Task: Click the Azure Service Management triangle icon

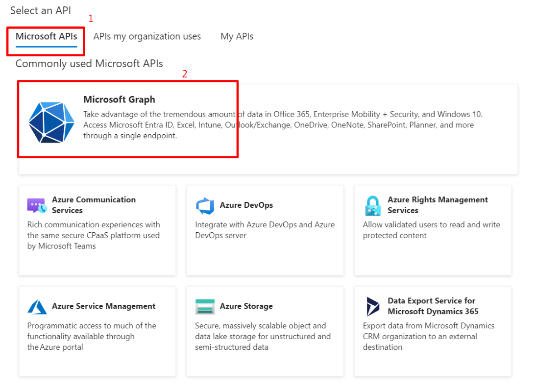Action: point(37,307)
